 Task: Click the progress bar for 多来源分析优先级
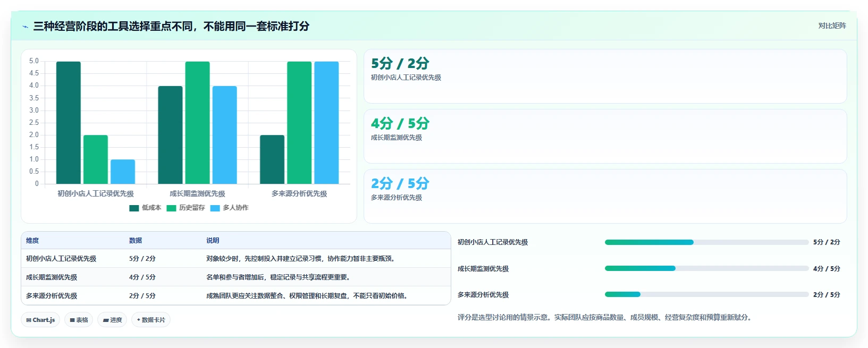706,294
